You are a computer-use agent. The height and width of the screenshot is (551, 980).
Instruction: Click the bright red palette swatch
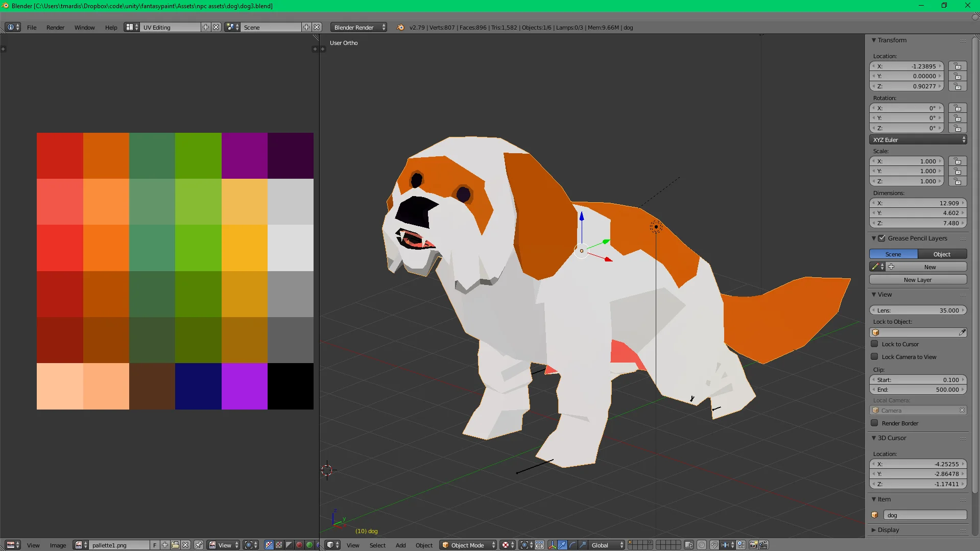point(60,248)
